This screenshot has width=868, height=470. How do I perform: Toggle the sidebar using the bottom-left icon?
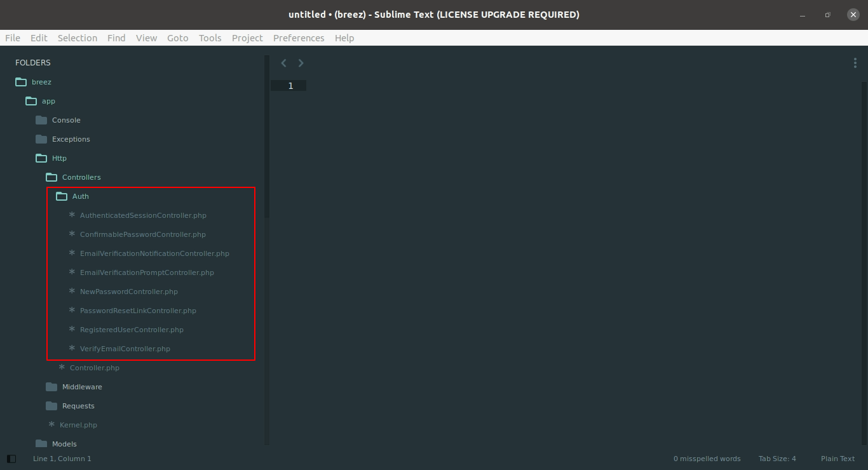click(11, 459)
